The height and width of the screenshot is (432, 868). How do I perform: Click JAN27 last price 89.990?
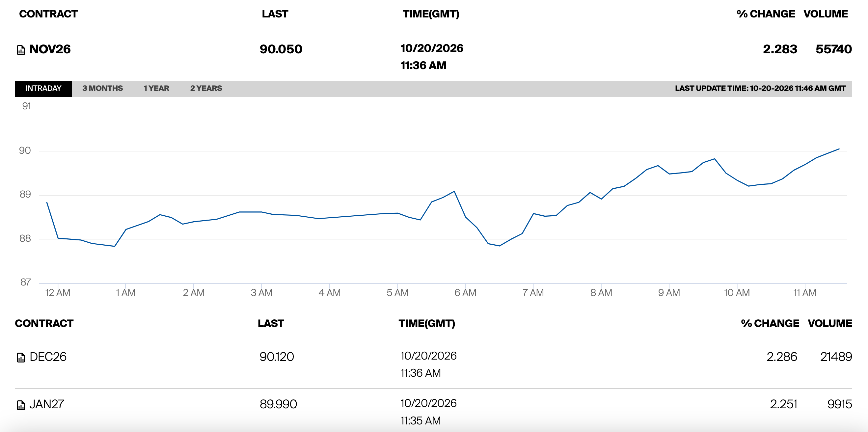pyautogui.click(x=278, y=404)
